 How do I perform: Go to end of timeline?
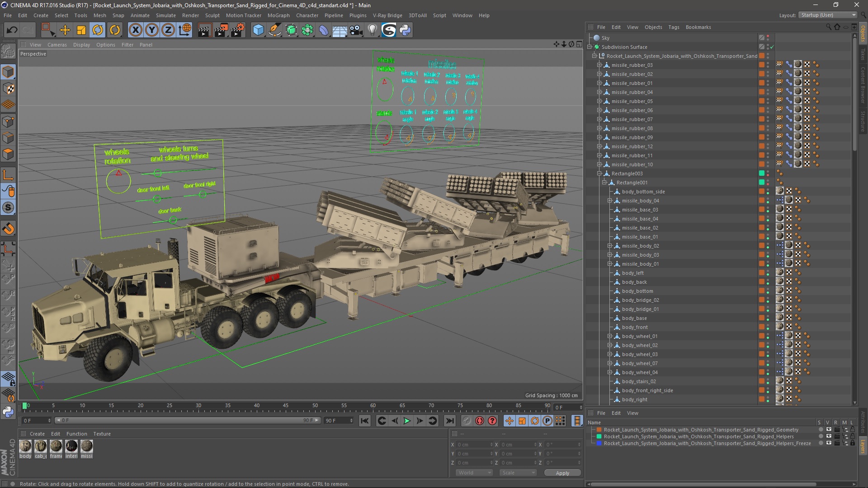(x=450, y=421)
